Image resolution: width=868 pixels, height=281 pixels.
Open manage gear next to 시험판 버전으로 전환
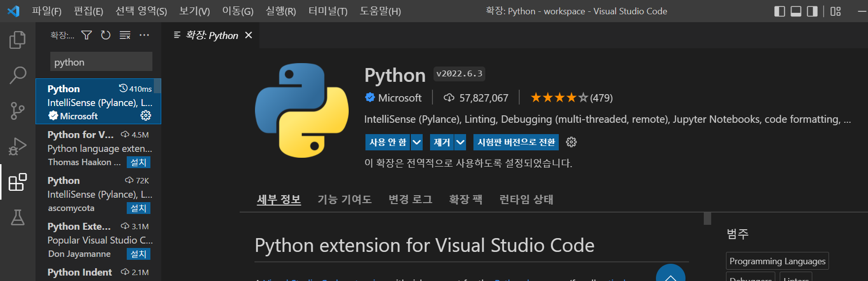(571, 142)
